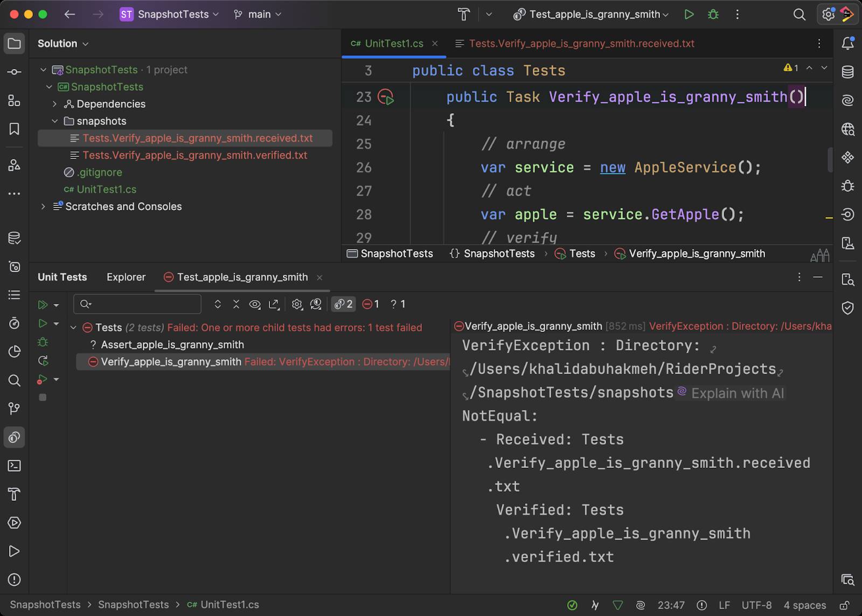Open the Structure tool window icon
Screen dimensions: 862x616
click(x=15, y=101)
